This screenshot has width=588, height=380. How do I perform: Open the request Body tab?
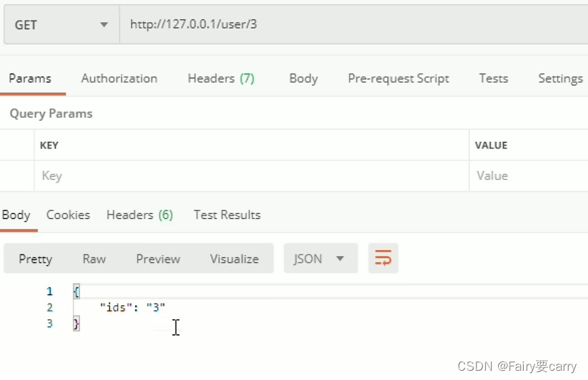click(303, 78)
